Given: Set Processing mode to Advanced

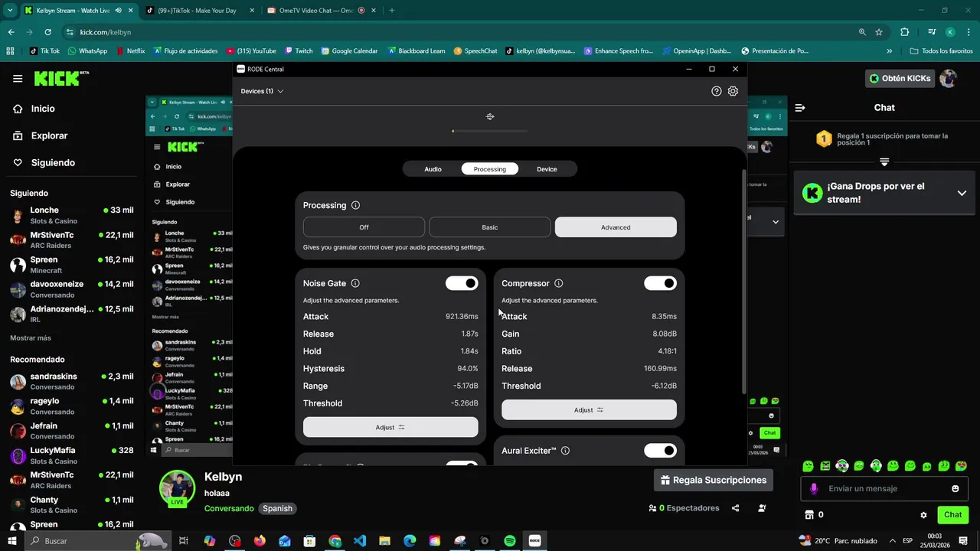Looking at the screenshot, I should [x=616, y=227].
